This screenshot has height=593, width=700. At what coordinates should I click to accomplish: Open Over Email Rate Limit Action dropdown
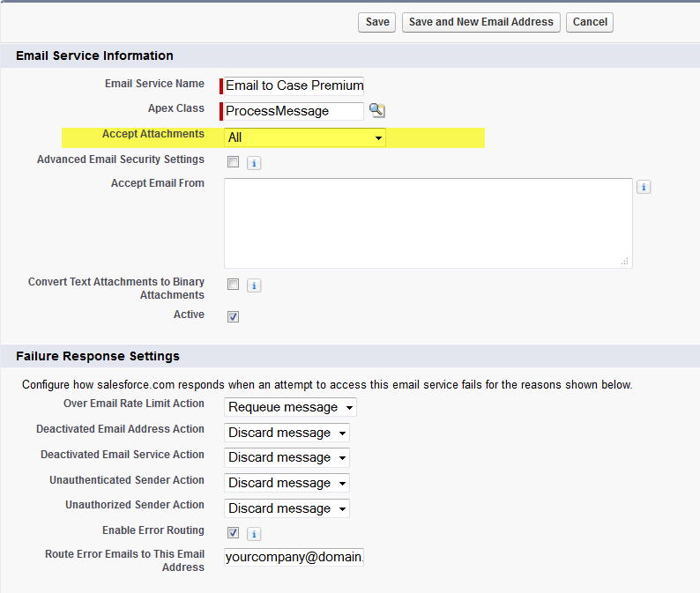click(290, 407)
